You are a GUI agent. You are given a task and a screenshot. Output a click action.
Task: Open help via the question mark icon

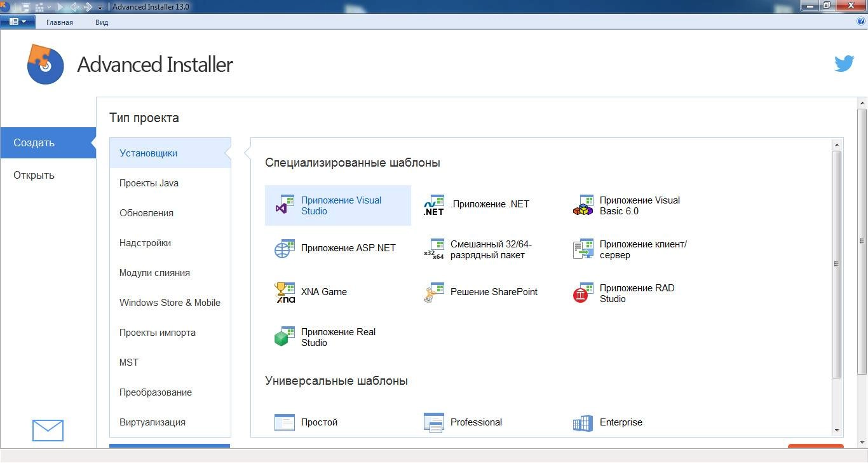[x=862, y=22]
